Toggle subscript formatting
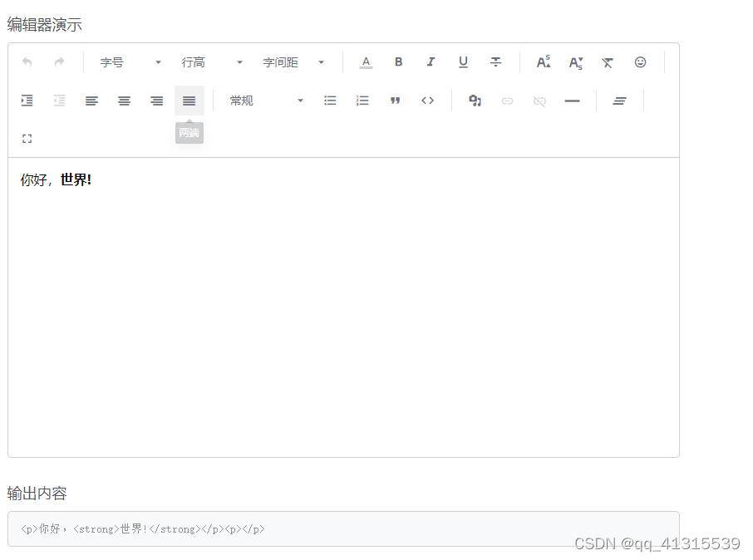This screenshot has height=560, width=753. 575,62
